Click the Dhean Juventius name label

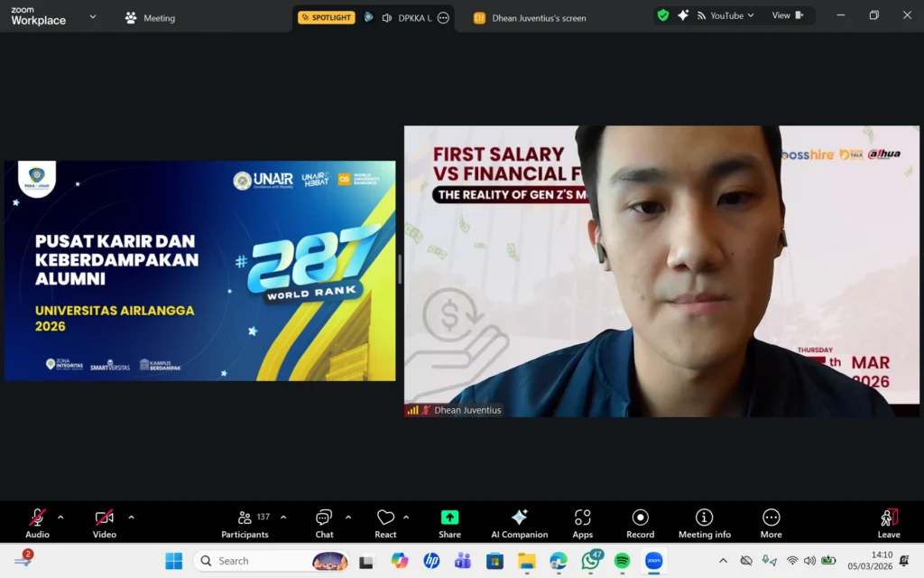click(467, 410)
